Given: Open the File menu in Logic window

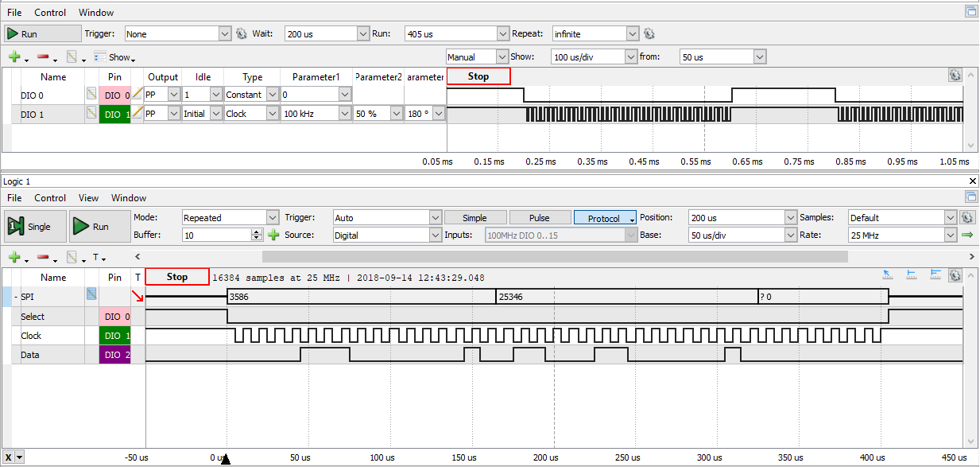Looking at the screenshot, I should tap(14, 198).
